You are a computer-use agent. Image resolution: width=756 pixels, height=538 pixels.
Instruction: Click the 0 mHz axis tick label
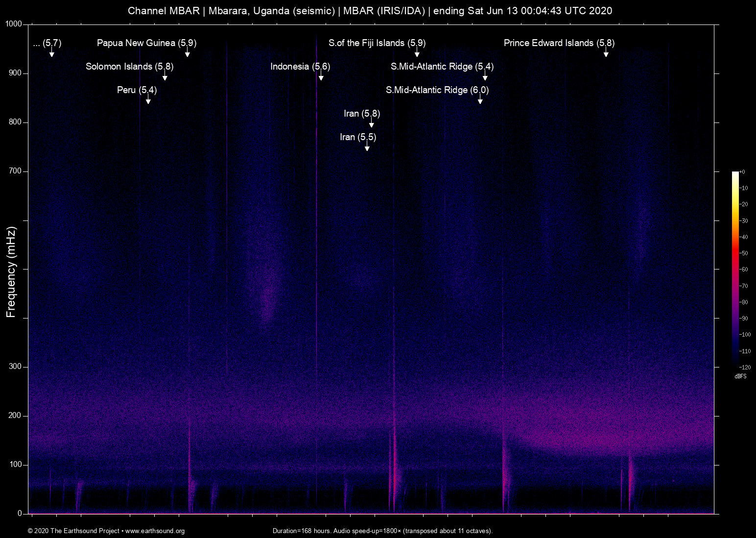pos(19,513)
